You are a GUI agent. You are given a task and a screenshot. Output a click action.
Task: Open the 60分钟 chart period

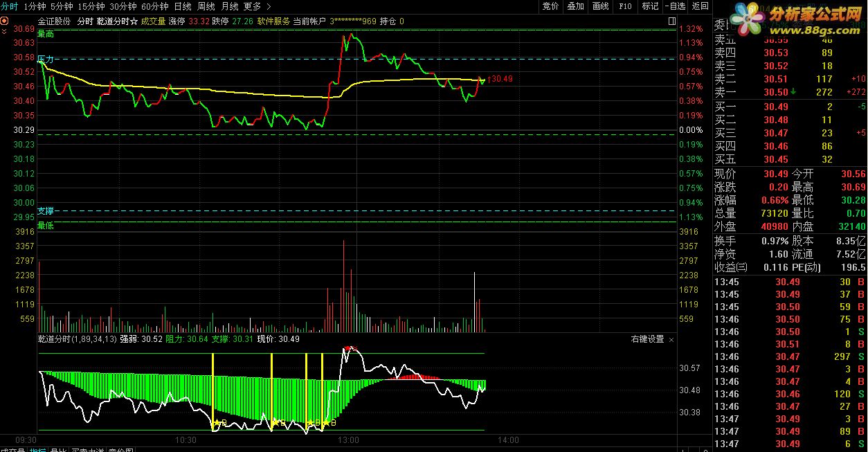point(155,6)
